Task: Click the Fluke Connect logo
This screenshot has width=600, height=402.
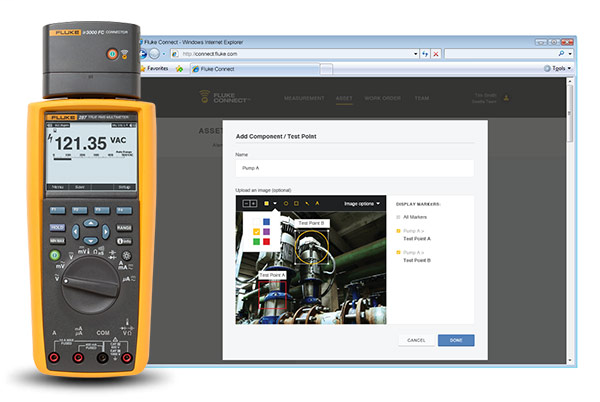Action: pos(224,97)
